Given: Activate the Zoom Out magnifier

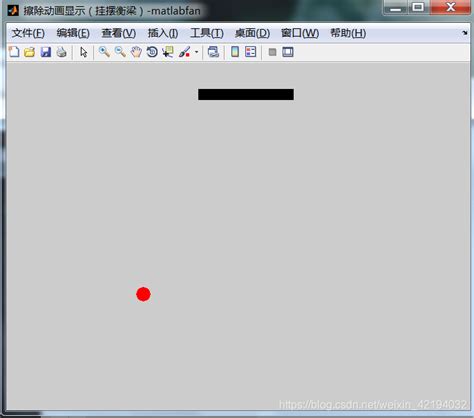Looking at the screenshot, I should [x=120, y=52].
